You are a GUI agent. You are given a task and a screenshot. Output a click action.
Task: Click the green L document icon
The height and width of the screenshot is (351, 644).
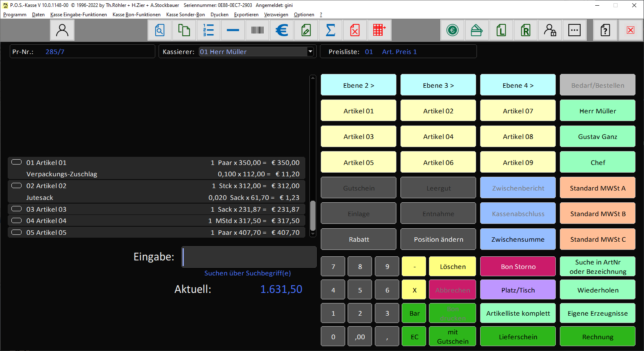click(x=501, y=30)
